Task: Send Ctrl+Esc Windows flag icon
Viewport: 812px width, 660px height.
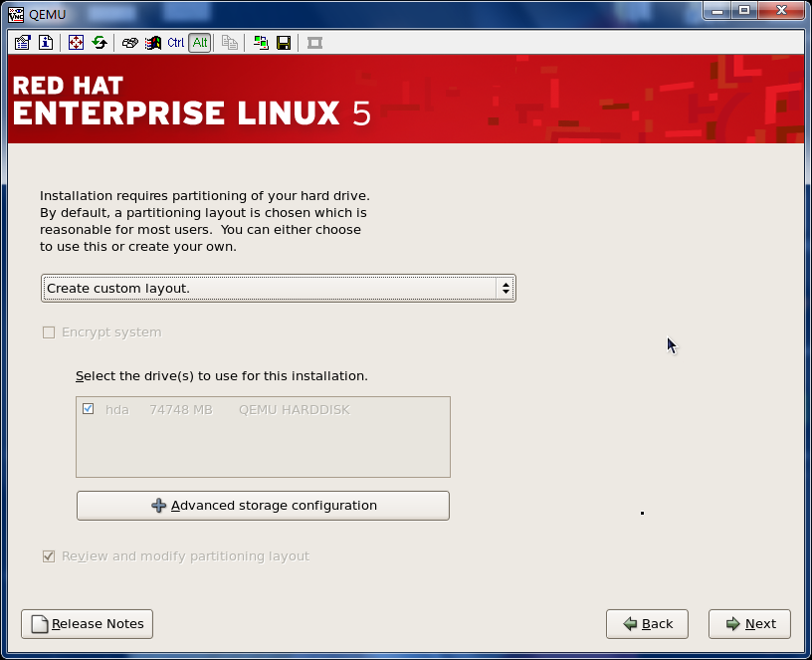Action: (x=152, y=43)
